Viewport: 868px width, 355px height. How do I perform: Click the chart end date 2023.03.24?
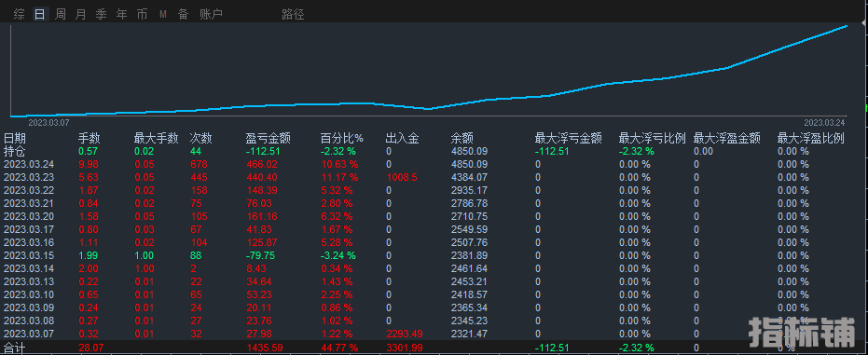tap(824, 122)
